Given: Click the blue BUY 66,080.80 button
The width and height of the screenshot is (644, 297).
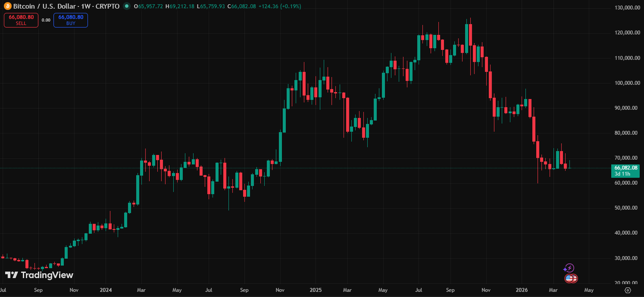Looking at the screenshot, I should click(70, 20).
